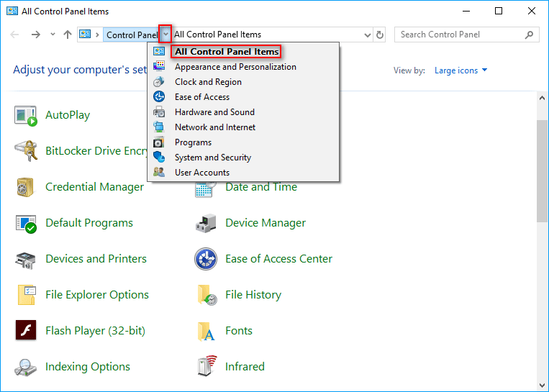Open the Infrared link
Viewport: 549px width, 392px height.
click(245, 366)
